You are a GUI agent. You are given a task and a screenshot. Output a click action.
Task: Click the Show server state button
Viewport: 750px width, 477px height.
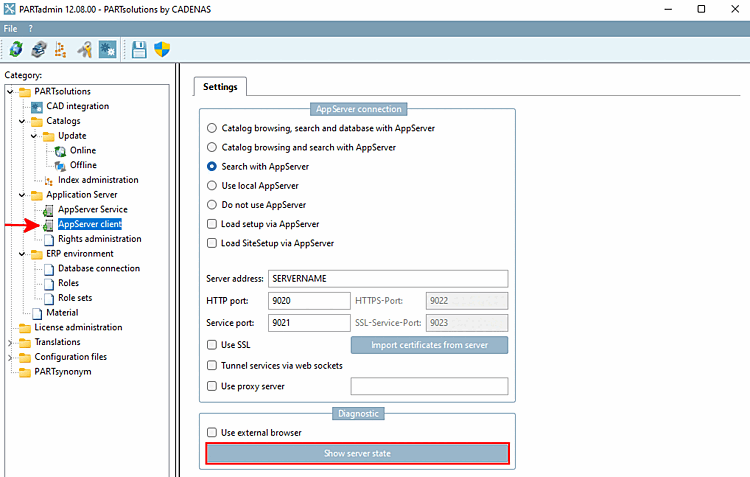pyautogui.click(x=357, y=453)
